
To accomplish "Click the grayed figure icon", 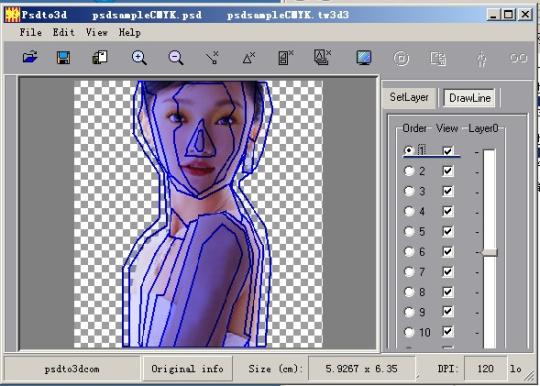I will [x=482, y=59].
